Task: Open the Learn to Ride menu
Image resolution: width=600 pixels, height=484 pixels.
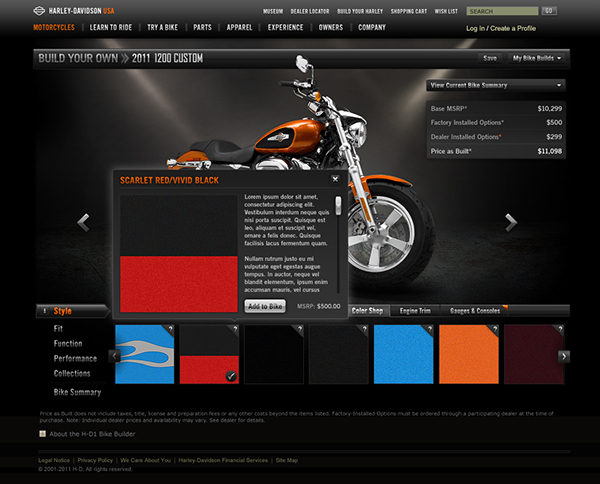Action: [111, 27]
